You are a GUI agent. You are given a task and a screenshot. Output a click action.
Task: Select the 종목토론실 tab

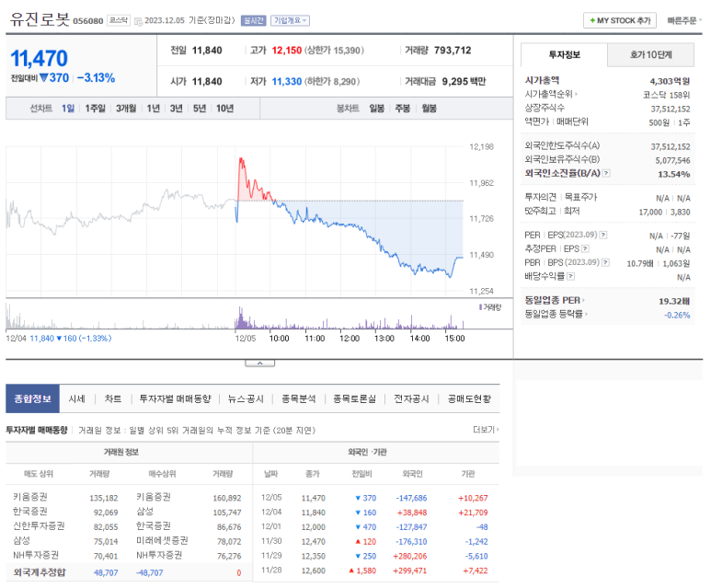(x=355, y=398)
